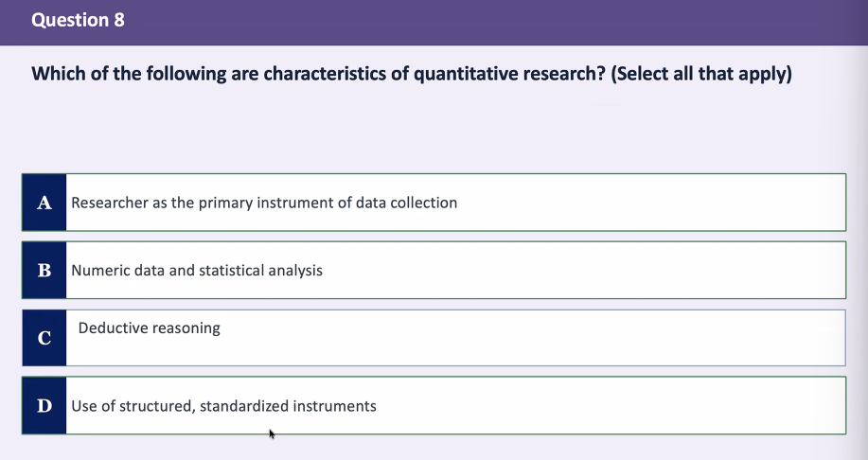Click the empty area between question and option A

point(434,130)
